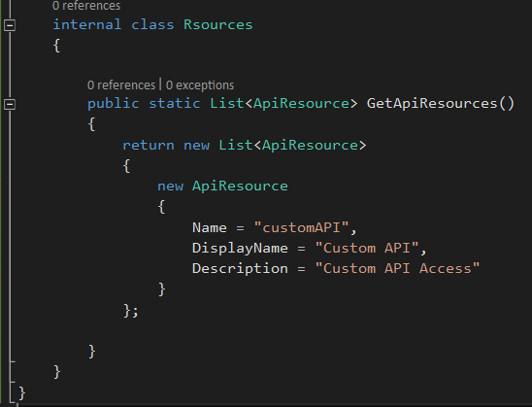Click the return keyword
Image resolution: width=532 pixels, height=407 pixels.
(149, 146)
